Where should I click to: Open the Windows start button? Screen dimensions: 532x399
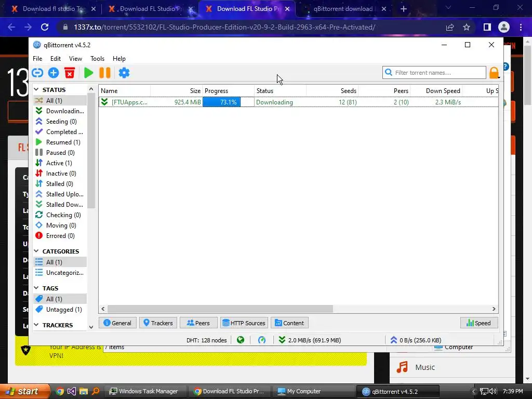tap(24, 391)
